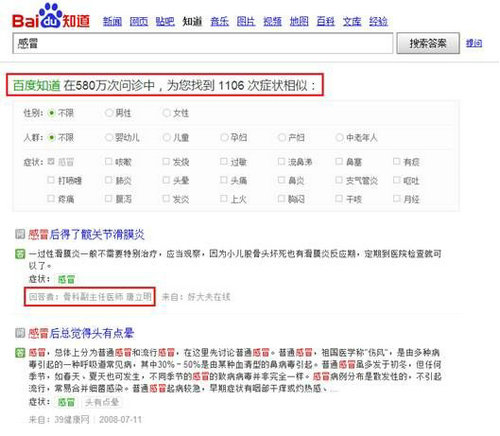Click the 头有点晕 symptom tag
Image resolution: width=500 pixels, height=436 pixels.
tap(102, 402)
